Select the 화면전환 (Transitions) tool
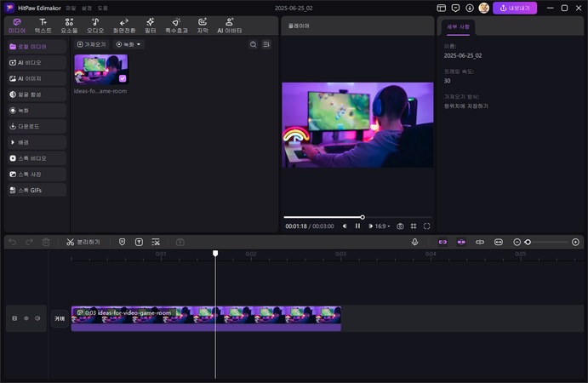 [x=123, y=25]
